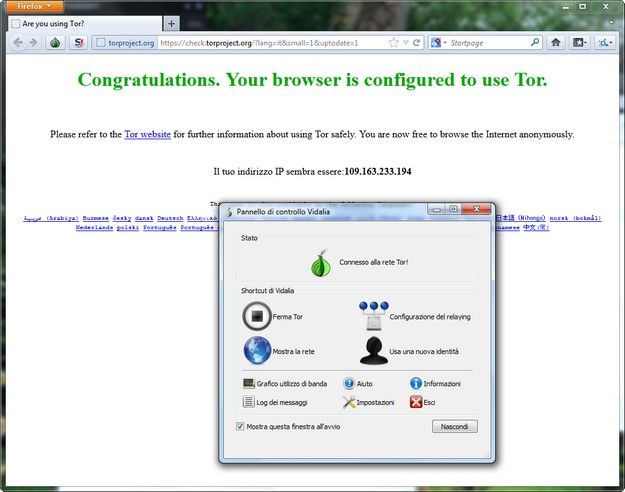
Task: Open the bookmarks menu button
Action: pos(579,42)
